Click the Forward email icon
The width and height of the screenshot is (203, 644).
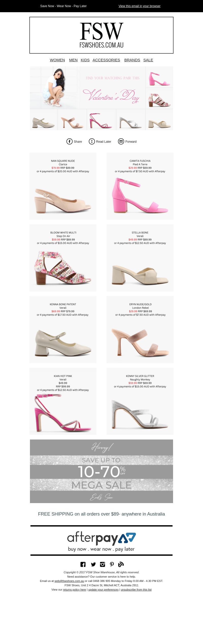[121, 141]
